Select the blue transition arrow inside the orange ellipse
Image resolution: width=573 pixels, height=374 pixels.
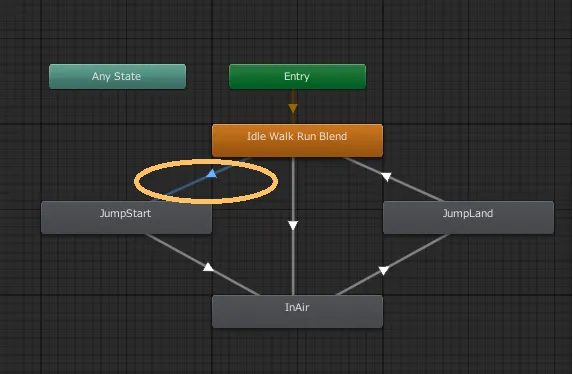click(x=212, y=174)
